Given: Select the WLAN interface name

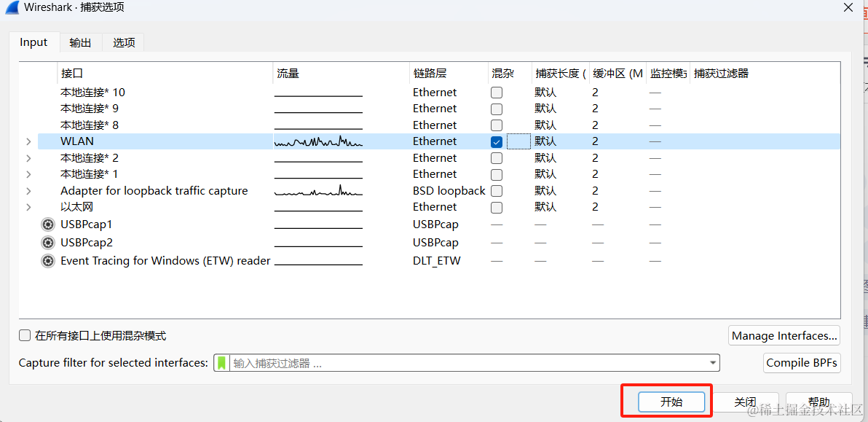Looking at the screenshot, I should click(77, 142).
